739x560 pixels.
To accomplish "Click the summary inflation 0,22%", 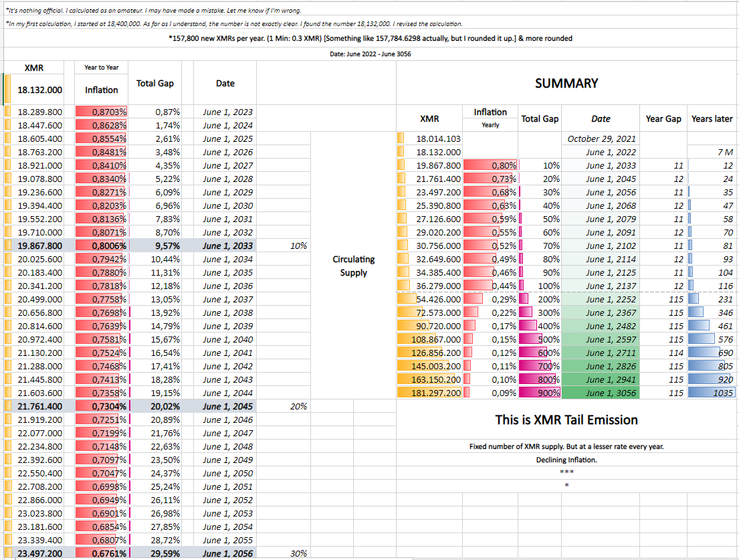I will point(490,312).
